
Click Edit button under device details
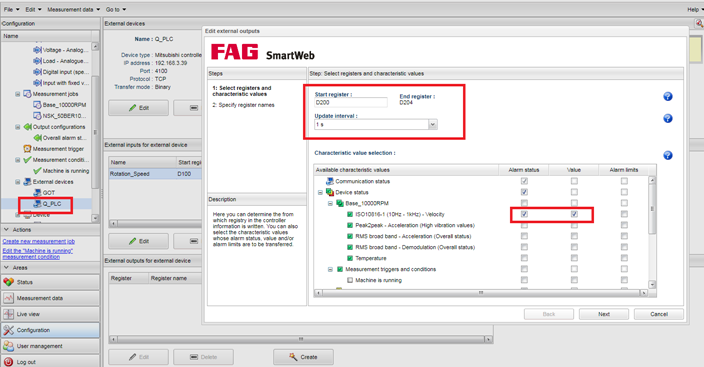point(138,108)
